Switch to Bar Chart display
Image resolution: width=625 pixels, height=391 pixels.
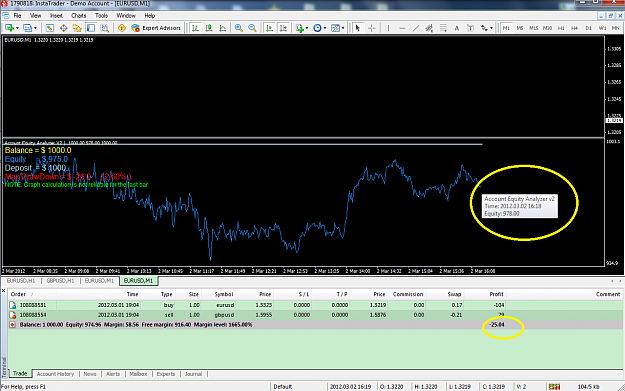(x=195, y=28)
